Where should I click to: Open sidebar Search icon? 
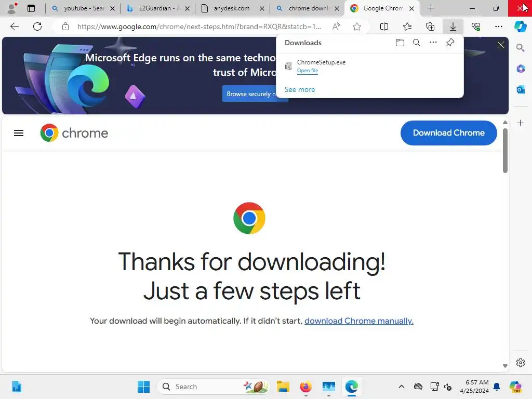520,47
